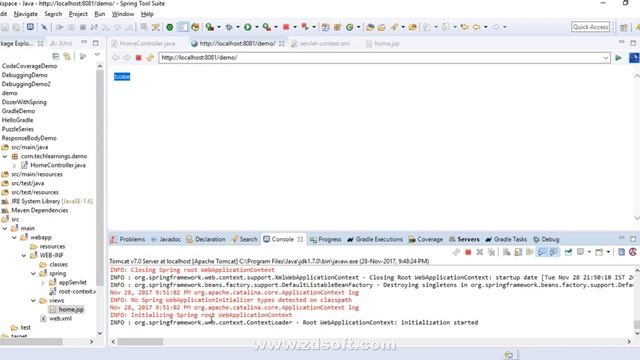Click the Debug launch bug icon
The width and height of the screenshot is (640, 360).
coord(229,27)
